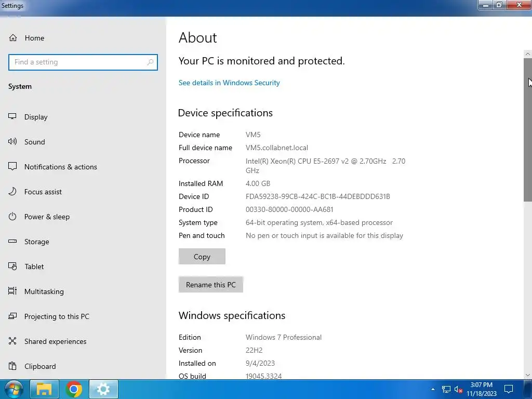Click the Rename this PC button
The image size is (532, 399).
211,285
